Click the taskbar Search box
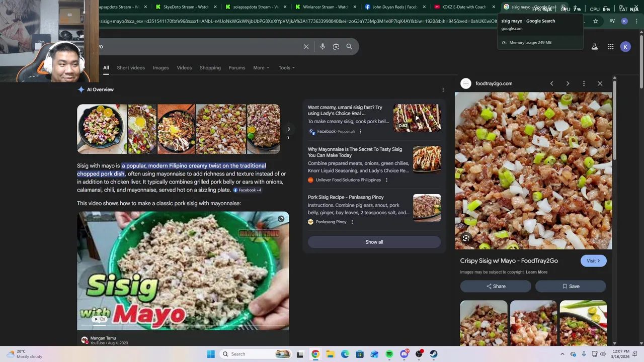Image resolution: width=644 pixels, height=362 pixels. click(257, 354)
